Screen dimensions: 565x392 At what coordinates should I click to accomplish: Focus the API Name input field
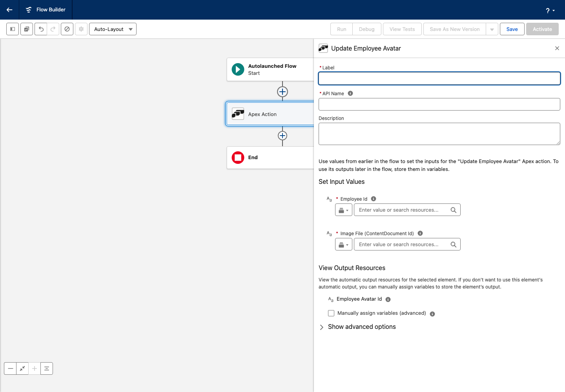click(439, 104)
